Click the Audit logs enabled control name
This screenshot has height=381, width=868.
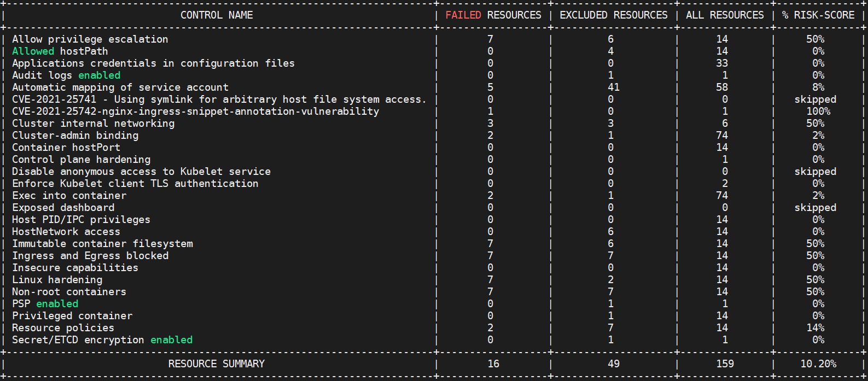pos(66,75)
